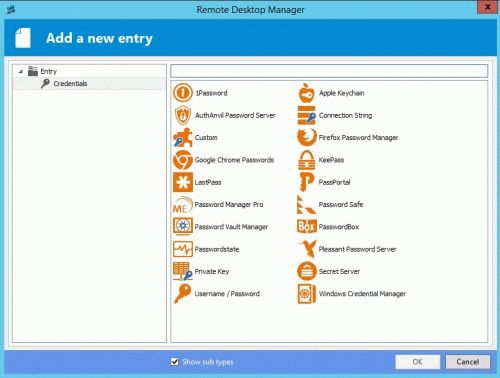This screenshot has height=378, width=500.
Task: Choose the Password Vault Manager icon
Action: [183, 227]
